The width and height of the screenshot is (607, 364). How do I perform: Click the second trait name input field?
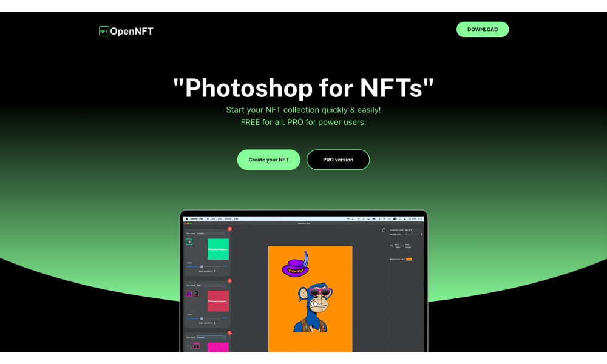[x=211, y=286]
